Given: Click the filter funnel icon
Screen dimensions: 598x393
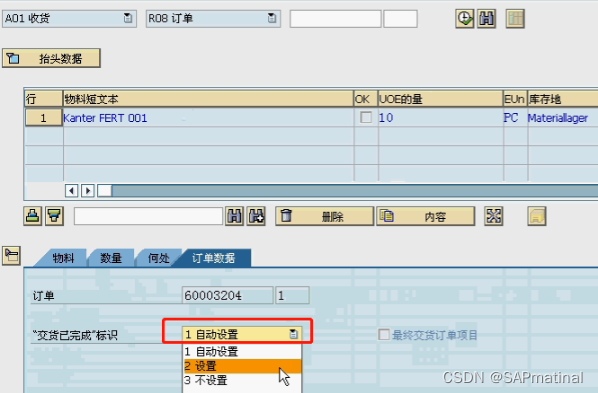Looking at the screenshot, I should (54, 216).
